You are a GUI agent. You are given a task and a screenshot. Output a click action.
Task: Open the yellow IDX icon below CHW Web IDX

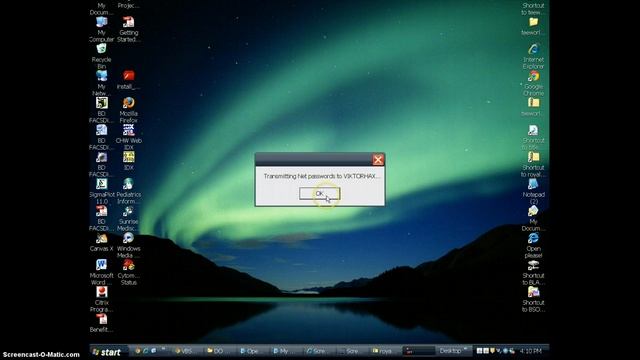point(129,160)
